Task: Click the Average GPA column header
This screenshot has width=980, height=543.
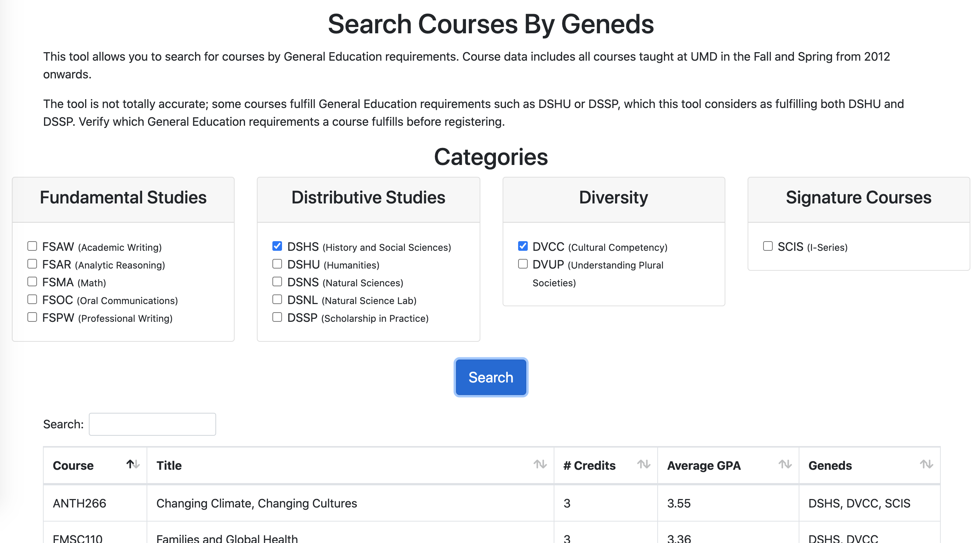Action: (704, 466)
